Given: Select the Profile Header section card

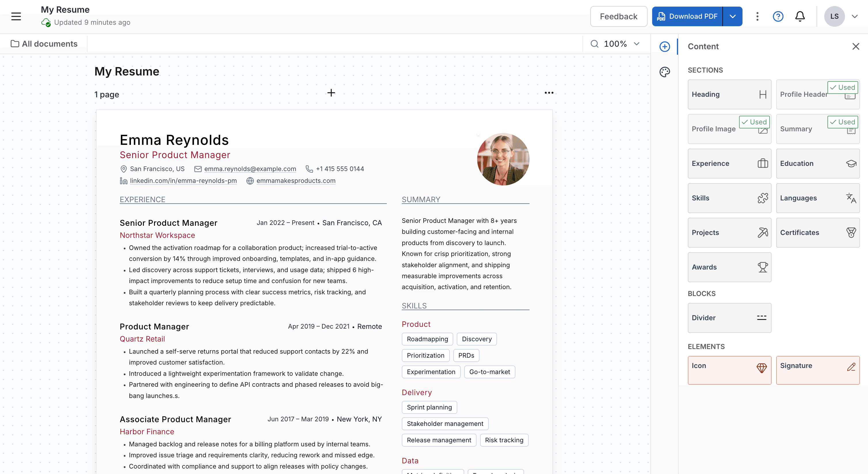Looking at the screenshot, I should (x=817, y=94).
